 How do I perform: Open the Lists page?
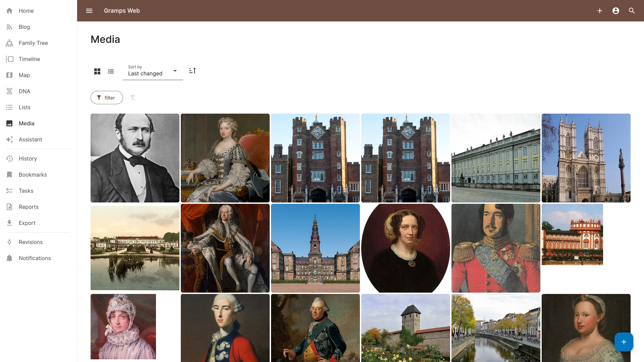pos(24,107)
